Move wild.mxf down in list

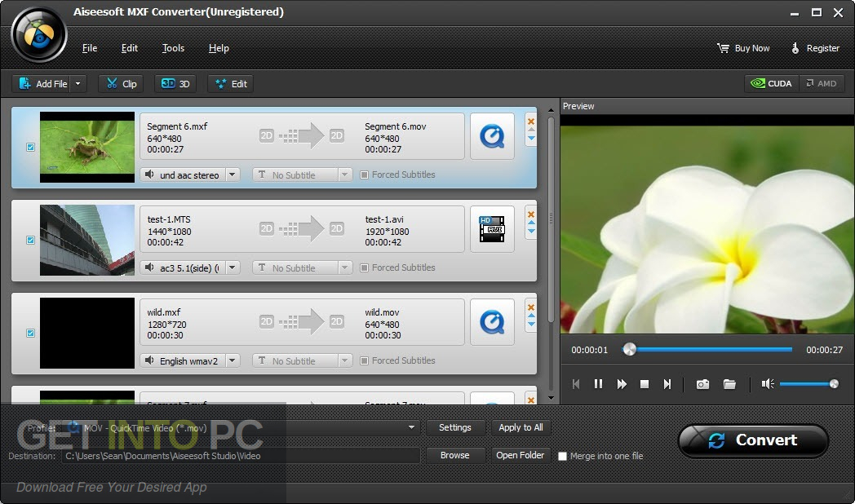[x=530, y=325]
